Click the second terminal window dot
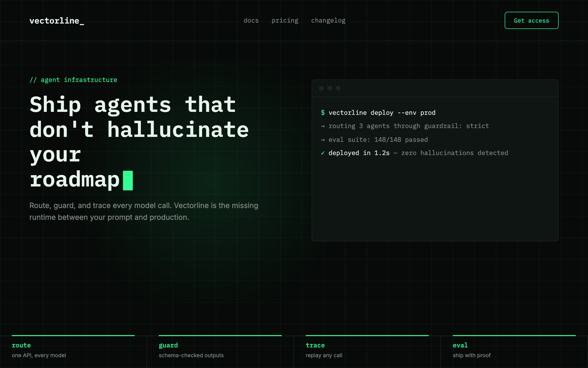Image resolution: width=588 pixels, height=368 pixels. (x=330, y=88)
